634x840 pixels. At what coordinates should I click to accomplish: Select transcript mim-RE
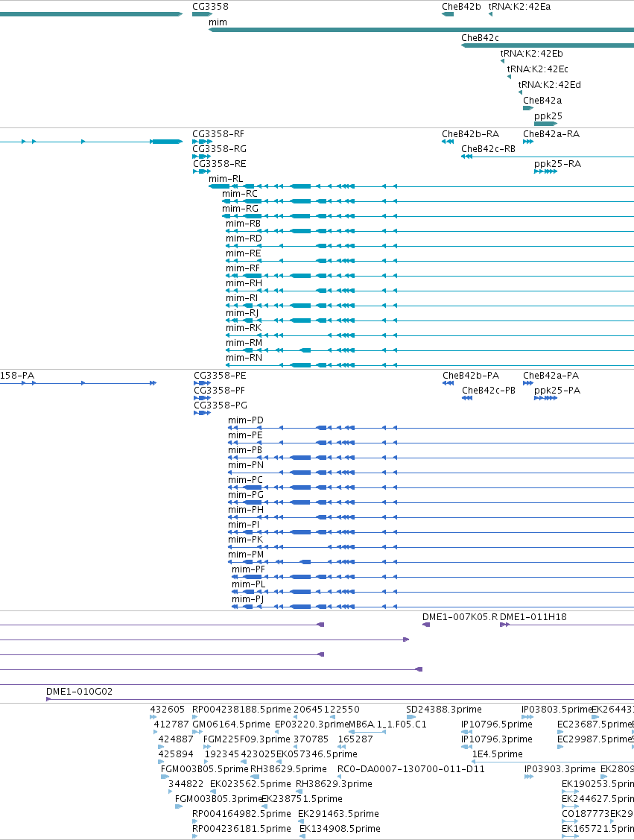[243, 253]
